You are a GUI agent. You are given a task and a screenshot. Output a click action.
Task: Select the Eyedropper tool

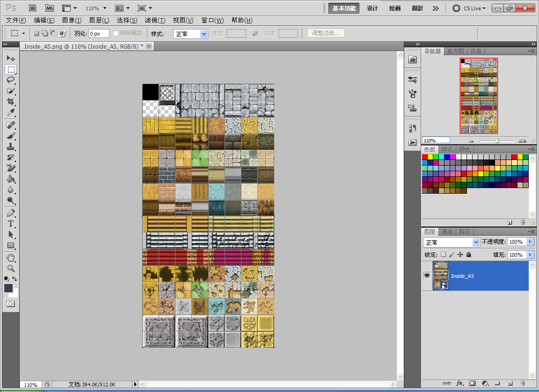[11, 112]
